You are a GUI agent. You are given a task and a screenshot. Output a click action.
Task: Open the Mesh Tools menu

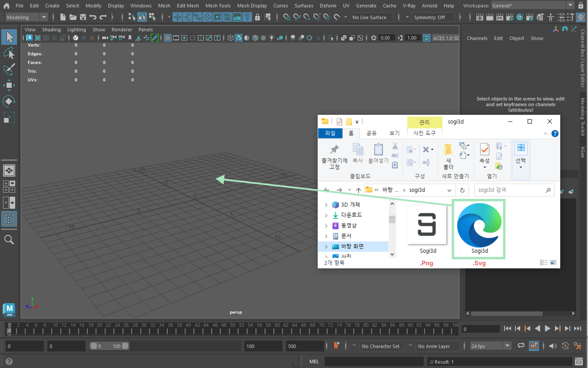tap(218, 5)
